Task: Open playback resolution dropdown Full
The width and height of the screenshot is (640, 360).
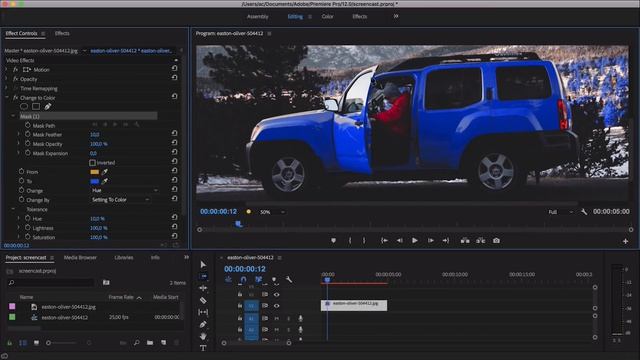Action: tap(561, 212)
